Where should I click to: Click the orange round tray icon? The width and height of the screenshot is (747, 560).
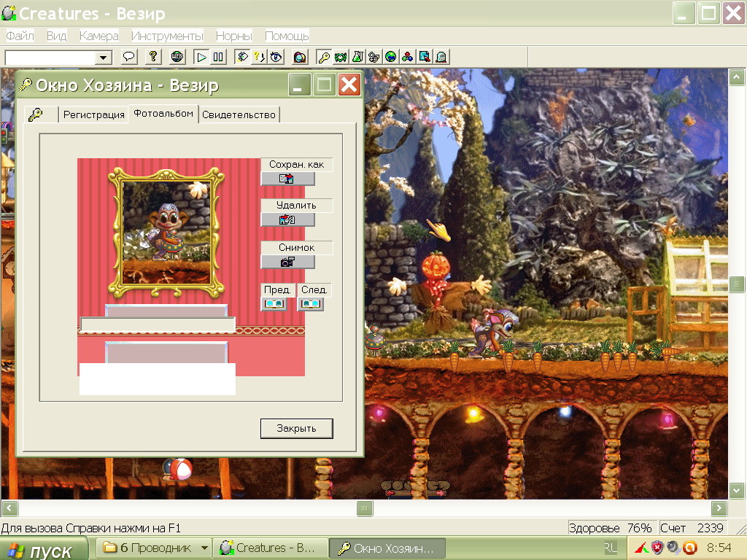[x=690, y=548]
